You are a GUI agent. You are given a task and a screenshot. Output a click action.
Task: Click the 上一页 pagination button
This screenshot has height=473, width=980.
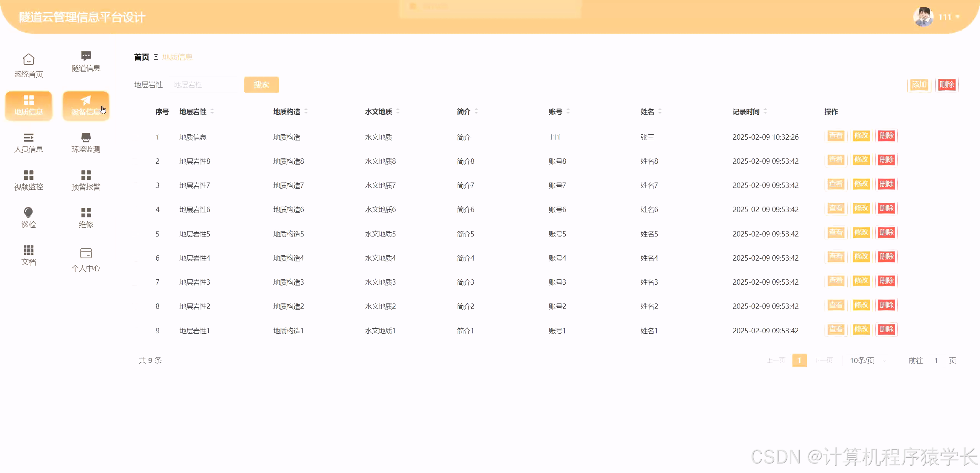pyautogui.click(x=776, y=360)
